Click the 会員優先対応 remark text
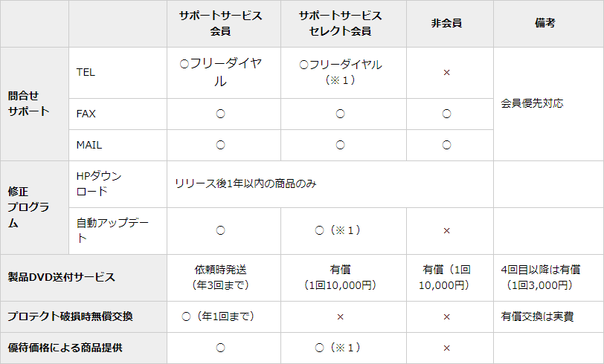 point(533,103)
